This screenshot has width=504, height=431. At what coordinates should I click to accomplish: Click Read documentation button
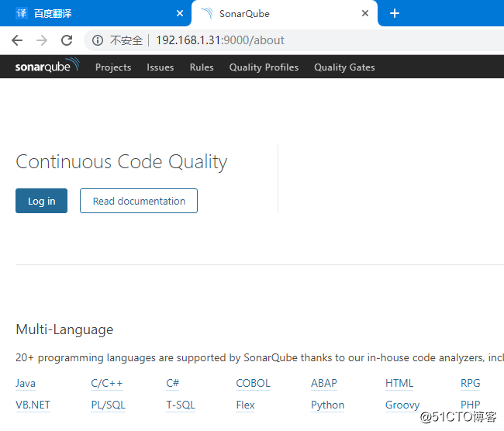tap(139, 201)
